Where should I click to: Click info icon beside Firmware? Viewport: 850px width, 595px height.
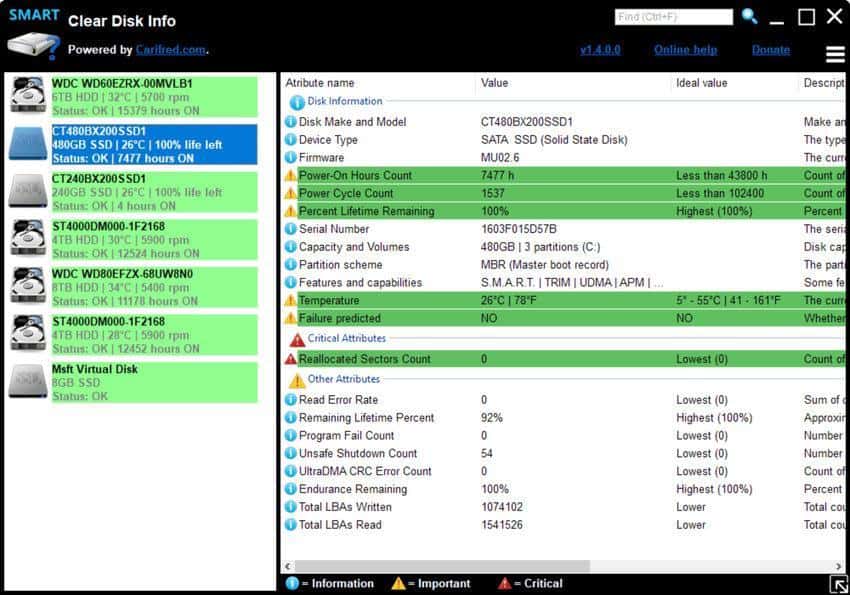[291, 158]
